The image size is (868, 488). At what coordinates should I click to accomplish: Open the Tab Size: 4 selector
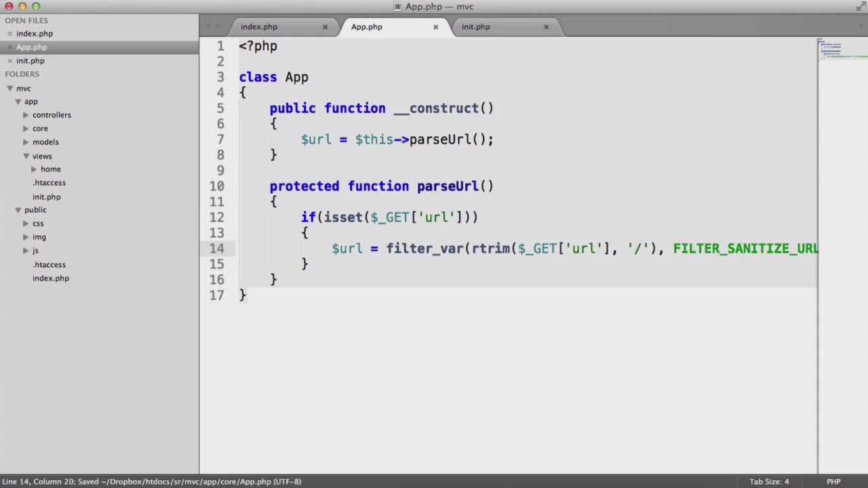[769, 482]
